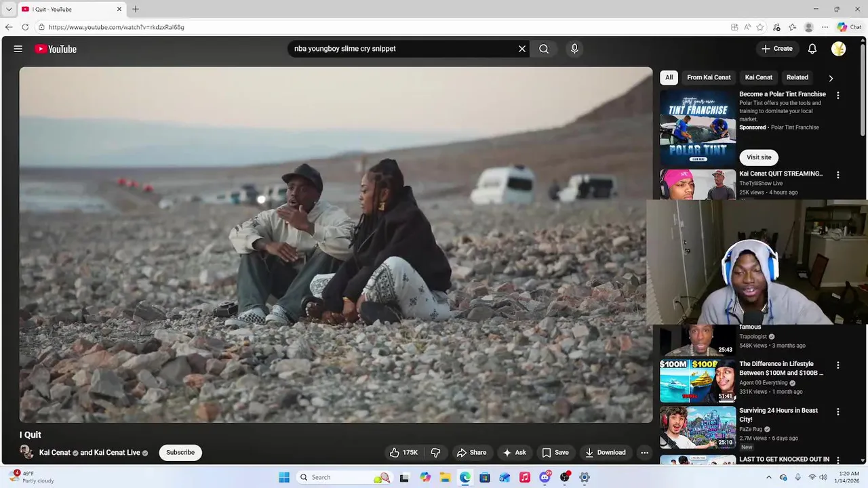
Task: Open Edge settings and more menu
Action: 825,27
